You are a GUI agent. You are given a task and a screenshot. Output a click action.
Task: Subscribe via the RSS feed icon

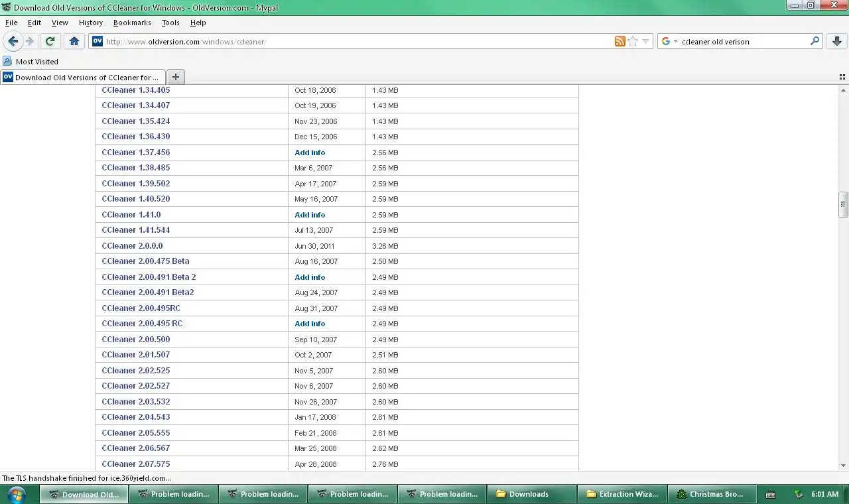click(620, 41)
